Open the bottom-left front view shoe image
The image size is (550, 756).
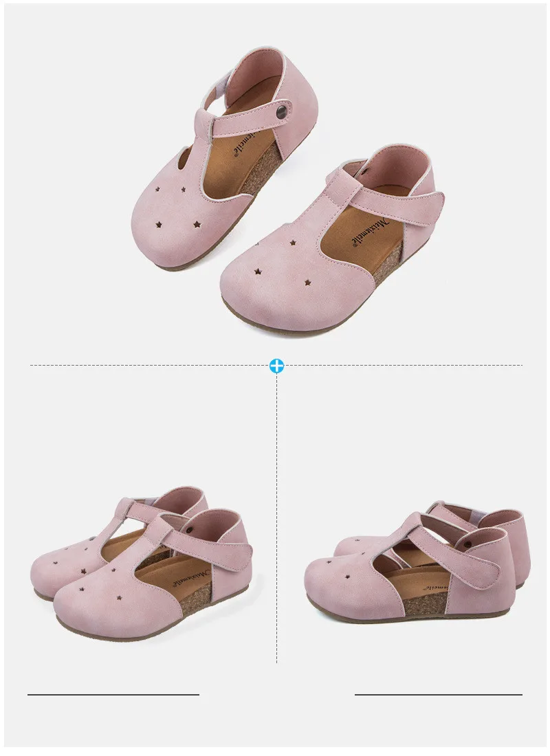point(142,560)
